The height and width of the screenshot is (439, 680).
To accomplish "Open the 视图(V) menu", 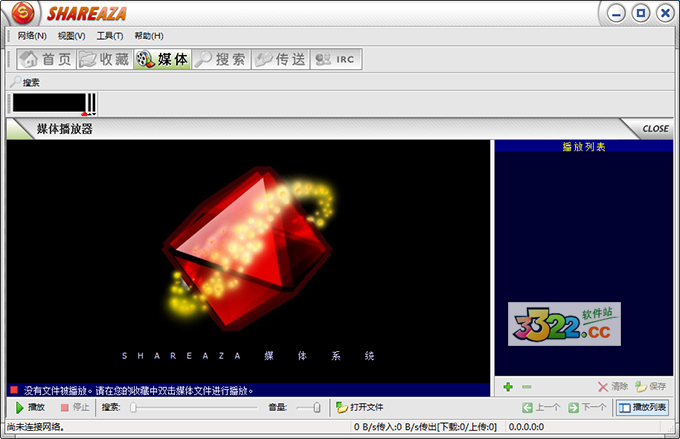I will point(72,36).
